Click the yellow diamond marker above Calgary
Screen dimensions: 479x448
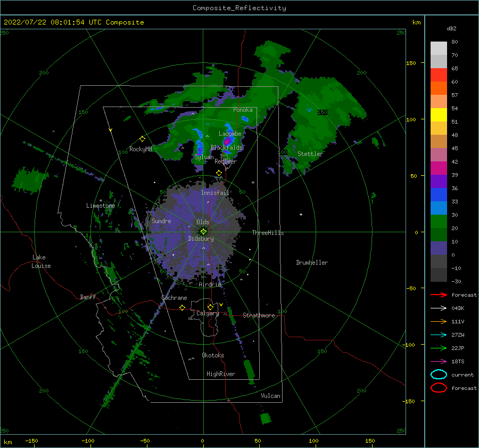(210, 307)
